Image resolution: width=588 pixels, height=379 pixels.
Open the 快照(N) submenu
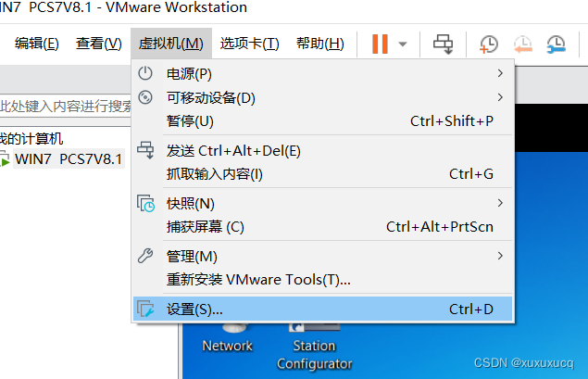[323, 203]
